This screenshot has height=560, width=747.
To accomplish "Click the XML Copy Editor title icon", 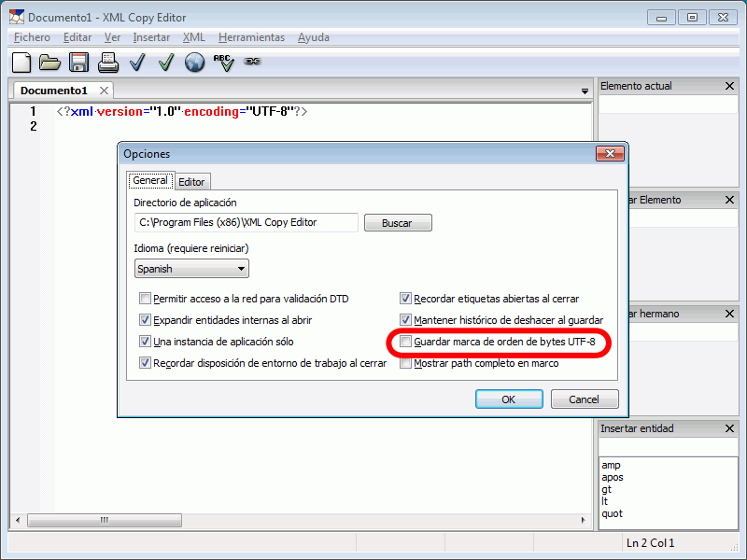I will point(17,17).
